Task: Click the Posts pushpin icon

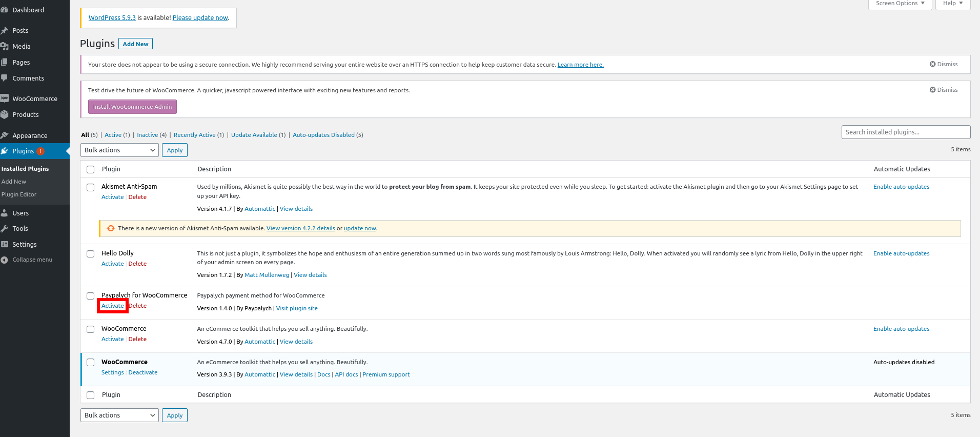Action: (4, 30)
